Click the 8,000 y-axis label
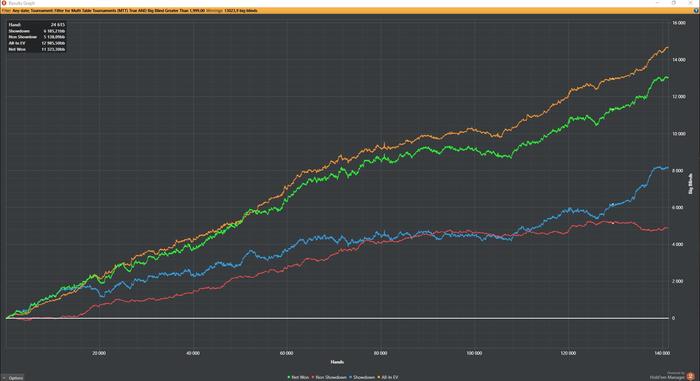700x381 pixels. (677, 171)
